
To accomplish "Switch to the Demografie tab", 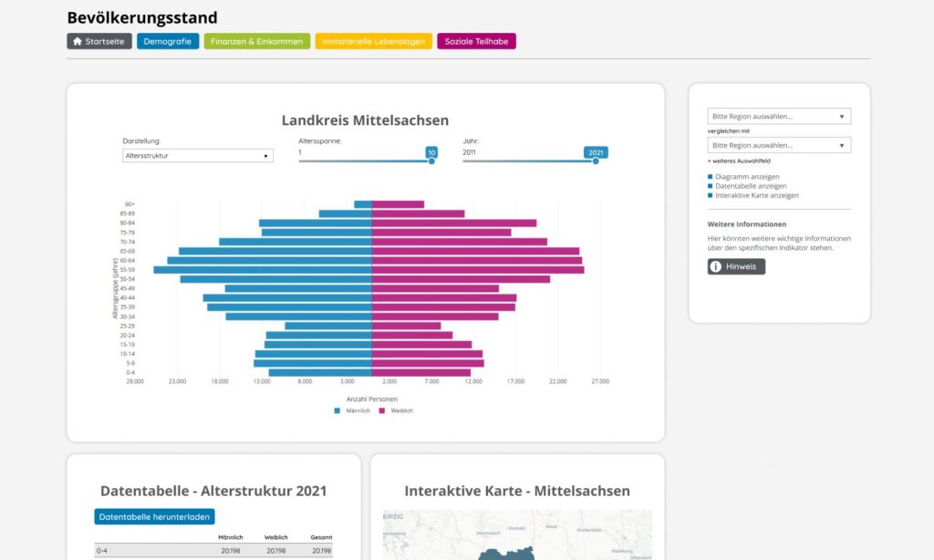I will pos(168,41).
